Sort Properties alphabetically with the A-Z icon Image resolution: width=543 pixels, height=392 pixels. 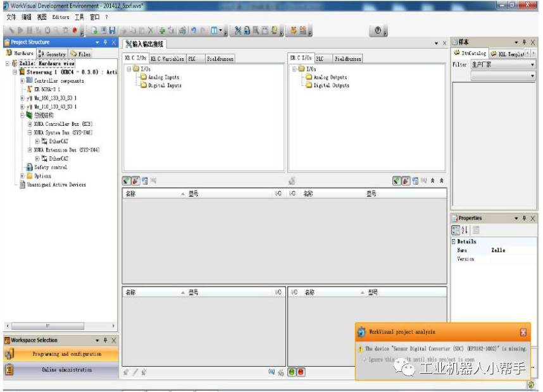(466, 230)
